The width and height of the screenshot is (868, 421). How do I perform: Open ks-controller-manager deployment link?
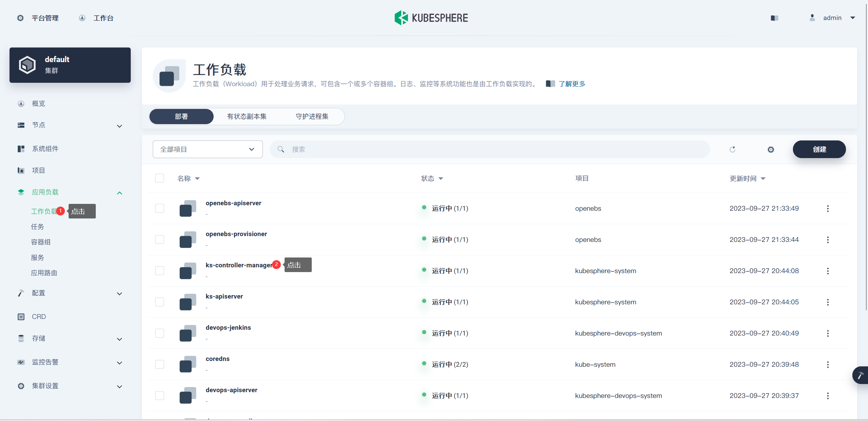(239, 265)
